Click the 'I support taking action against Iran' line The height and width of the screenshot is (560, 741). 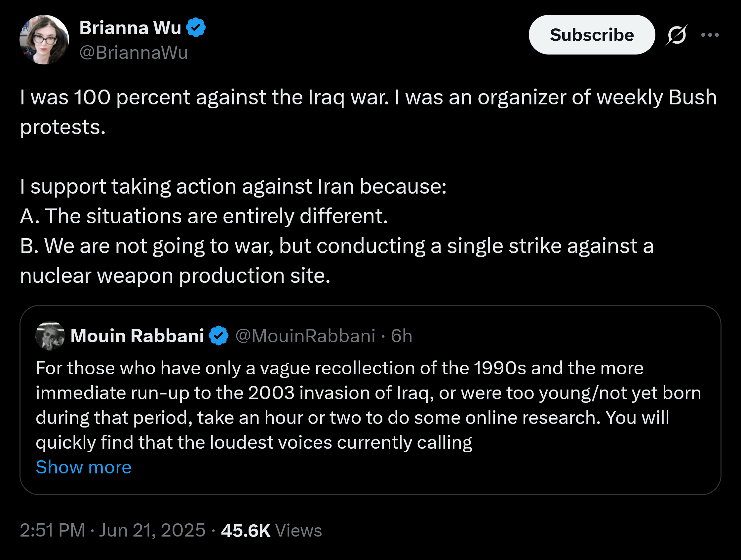233,186
